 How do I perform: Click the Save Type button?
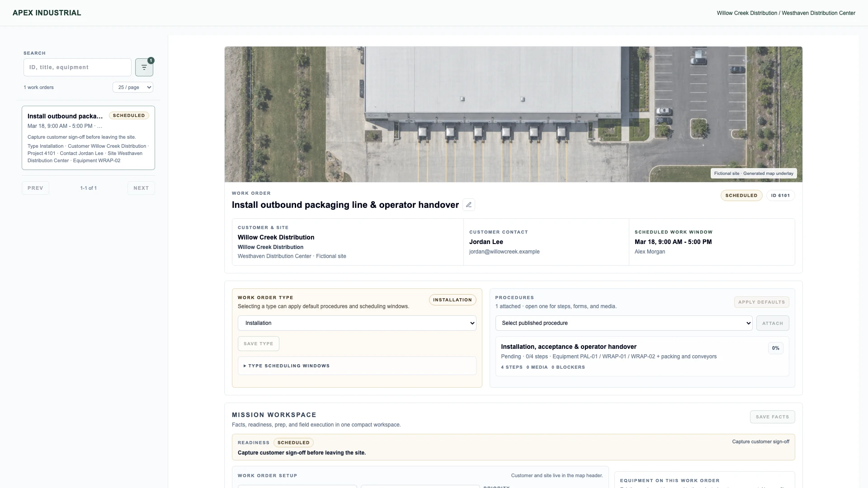[x=258, y=344]
